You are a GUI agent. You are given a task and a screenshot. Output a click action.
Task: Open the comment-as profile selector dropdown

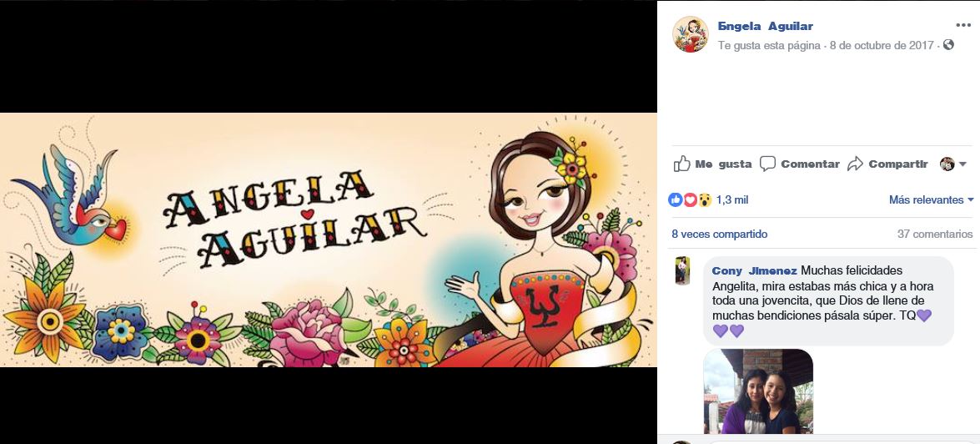(953, 164)
